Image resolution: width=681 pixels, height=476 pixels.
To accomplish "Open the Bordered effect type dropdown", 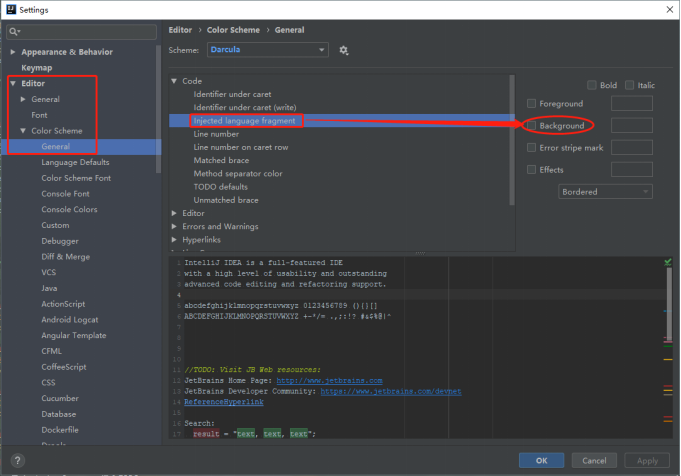I will coord(605,192).
